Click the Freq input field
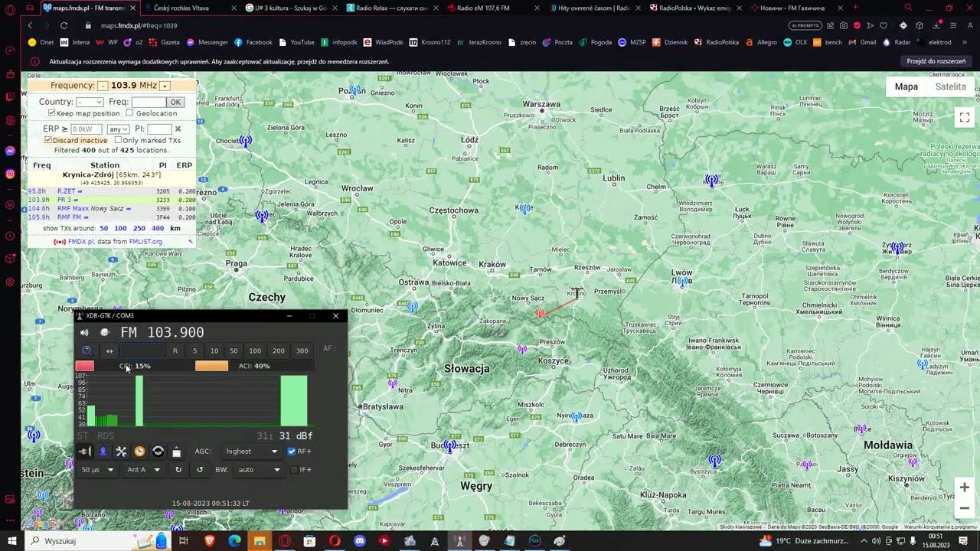Screen dimensions: 980x551 pos(149,102)
